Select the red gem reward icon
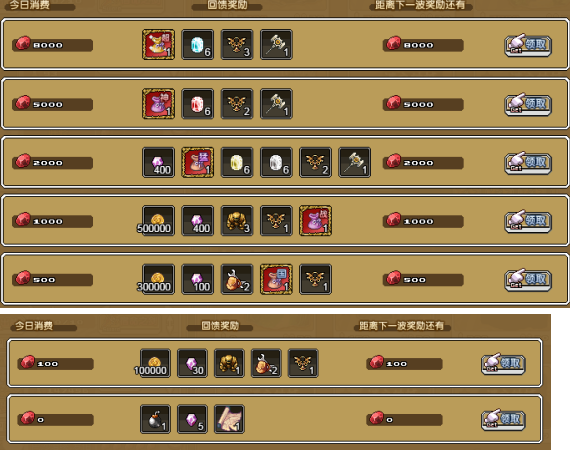 coord(197,104)
